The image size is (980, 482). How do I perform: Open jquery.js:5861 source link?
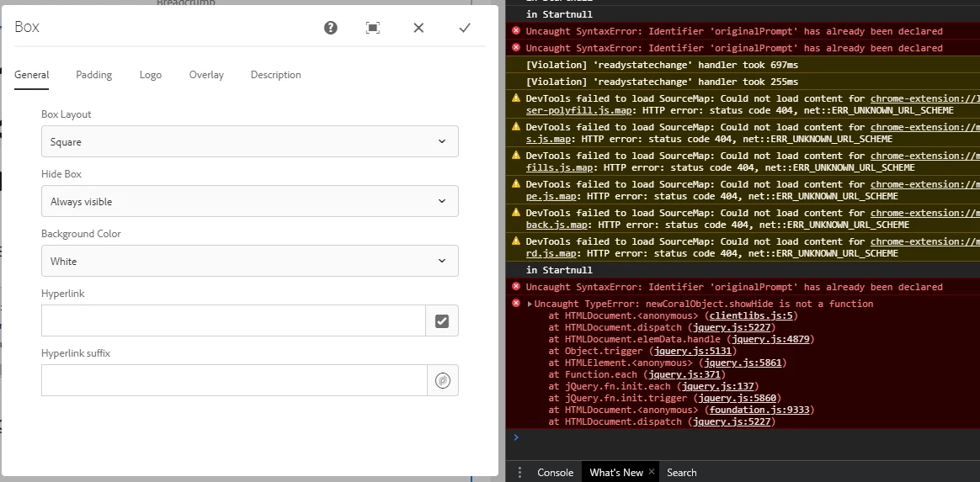coord(743,363)
